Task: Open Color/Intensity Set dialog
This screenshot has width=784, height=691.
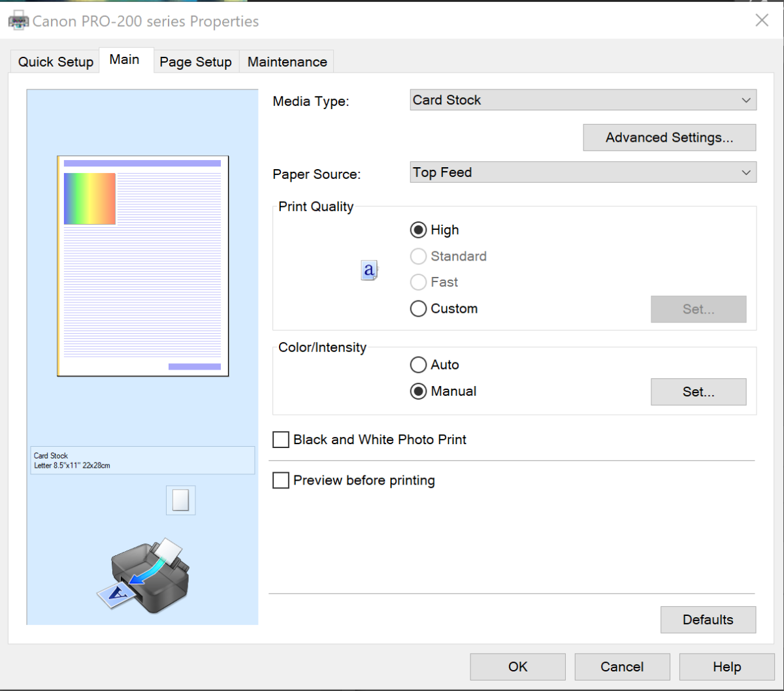Action: coord(698,392)
